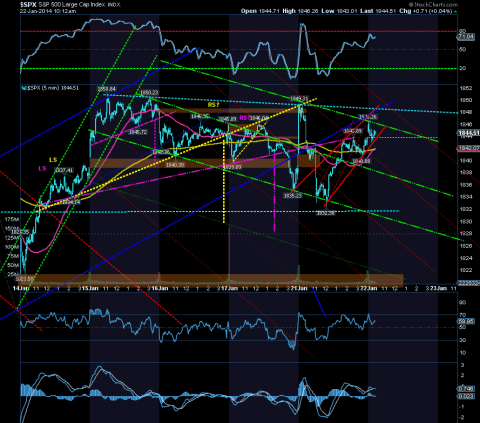
Task: Click the 59.95 RSI value tag
Action: pyautogui.click(x=466, y=321)
